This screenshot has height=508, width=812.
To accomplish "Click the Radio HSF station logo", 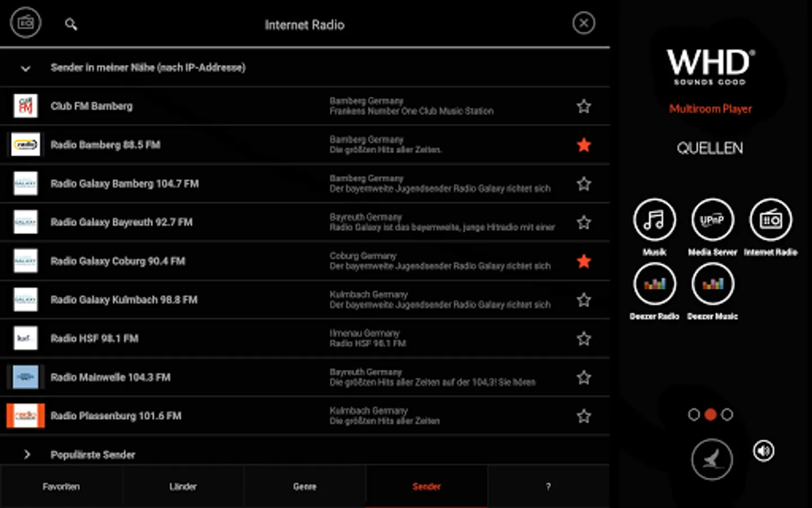I will [25, 338].
